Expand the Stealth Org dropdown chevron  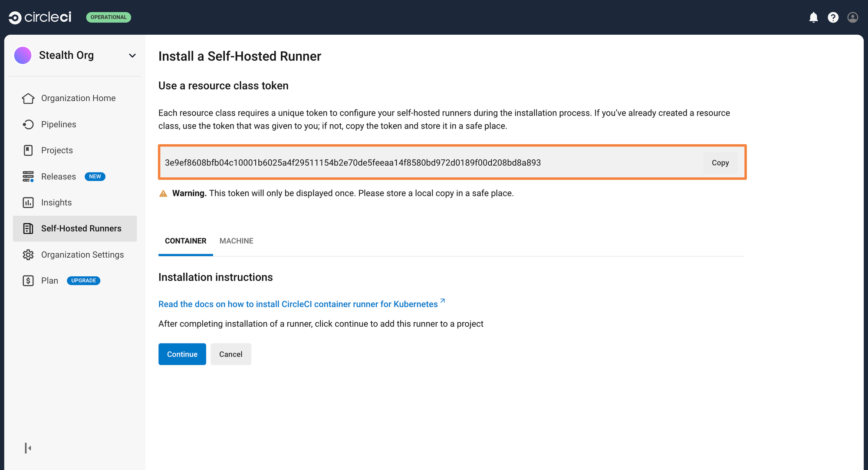(x=132, y=56)
